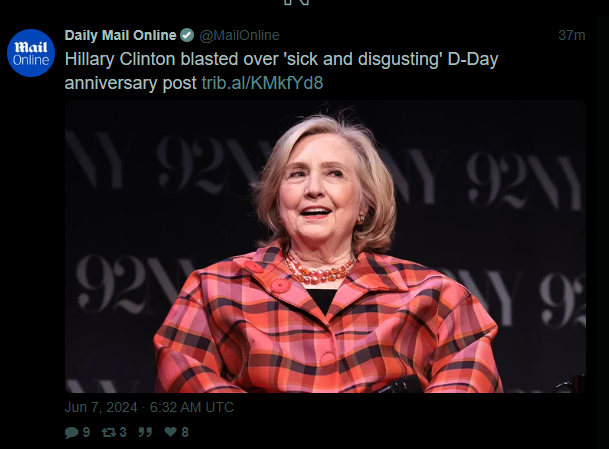Open the Mail Online profile avatar
Image resolution: width=609 pixels, height=449 pixels.
(x=31, y=53)
